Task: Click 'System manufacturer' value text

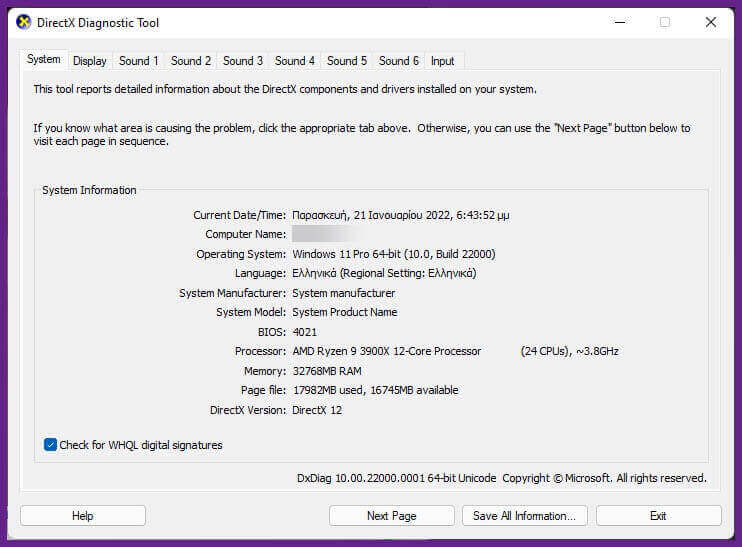Action: pyautogui.click(x=344, y=293)
